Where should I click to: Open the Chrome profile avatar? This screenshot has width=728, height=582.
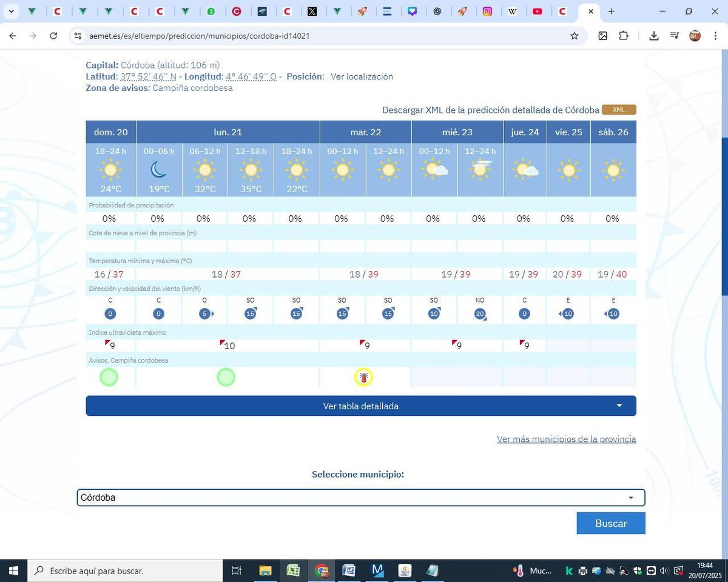point(695,36)
